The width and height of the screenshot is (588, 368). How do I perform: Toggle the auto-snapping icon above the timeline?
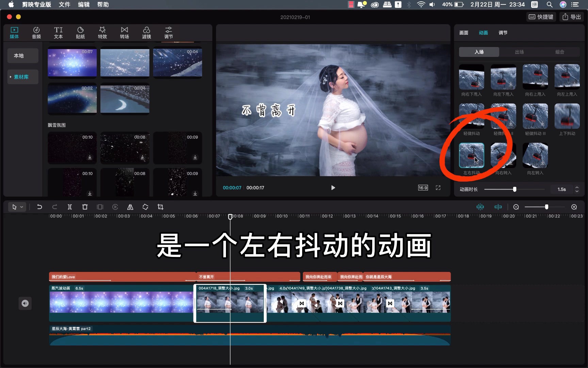tap(498, 207)
